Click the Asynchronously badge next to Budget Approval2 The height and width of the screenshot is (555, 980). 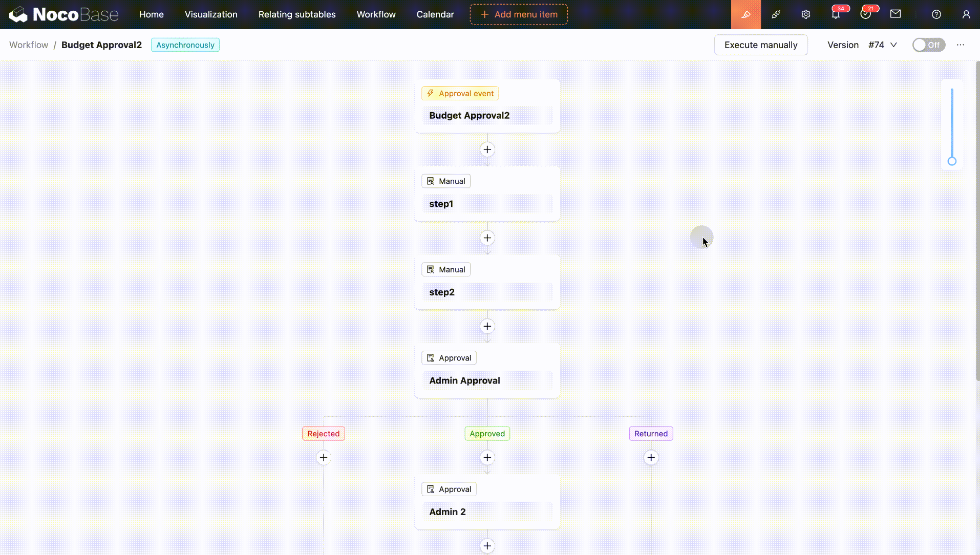pos(185,45)
